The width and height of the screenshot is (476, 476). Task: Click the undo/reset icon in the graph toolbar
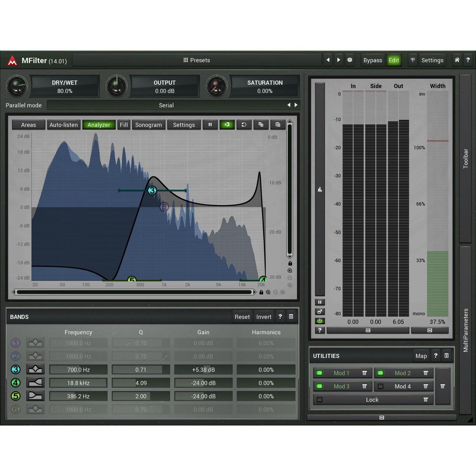(244, 125)
